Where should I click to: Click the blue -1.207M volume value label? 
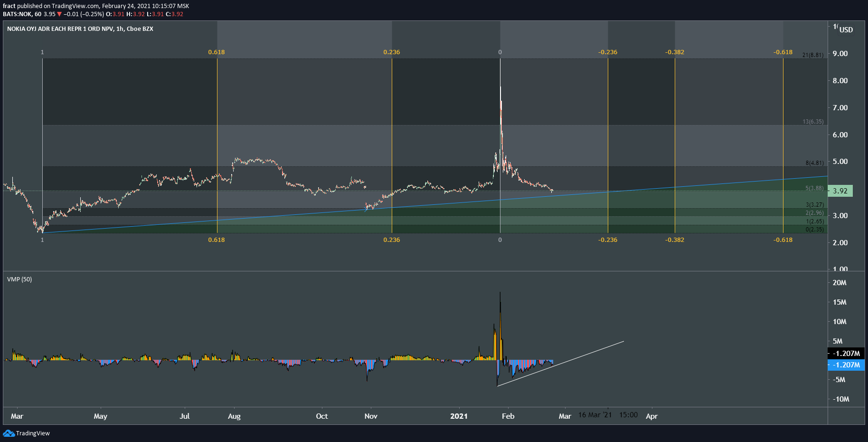(x=846, y=365)
